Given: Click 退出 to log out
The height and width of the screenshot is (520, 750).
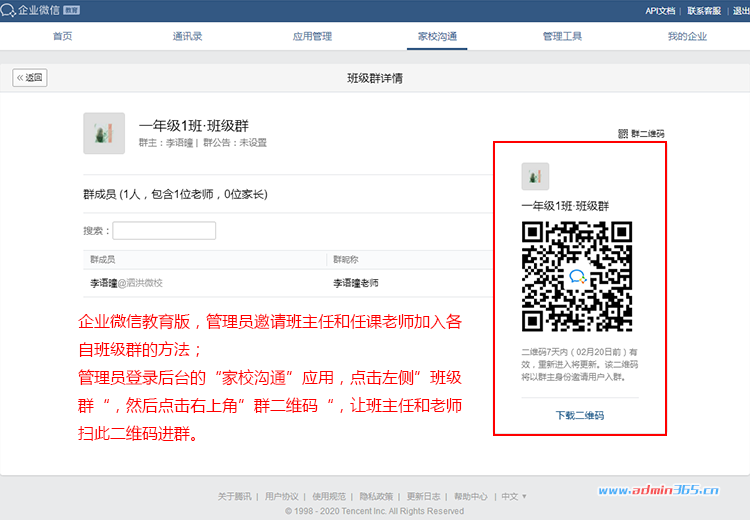Looking at the screenshot, I should [741, 11].
